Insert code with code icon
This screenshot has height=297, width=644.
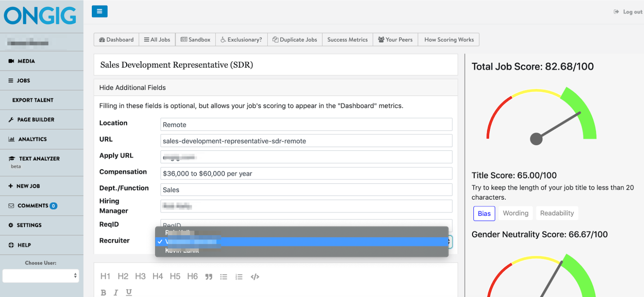pos(255,277)
